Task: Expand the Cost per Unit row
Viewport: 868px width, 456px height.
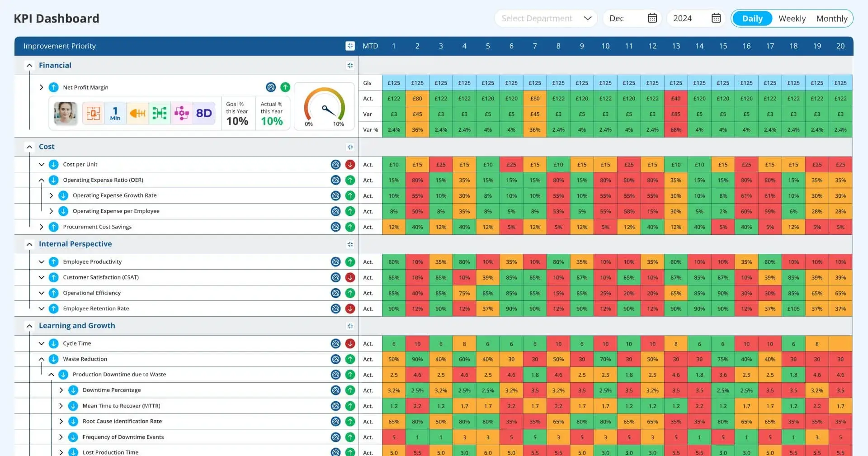Action: pyautogui.click(x=41, y=164)
